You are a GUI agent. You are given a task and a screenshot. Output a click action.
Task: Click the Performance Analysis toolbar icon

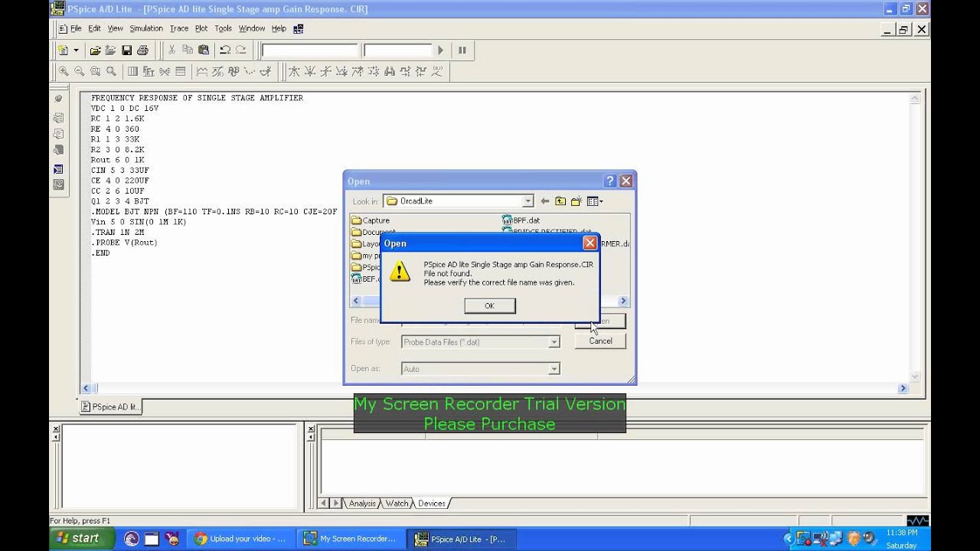click(165, 72)
